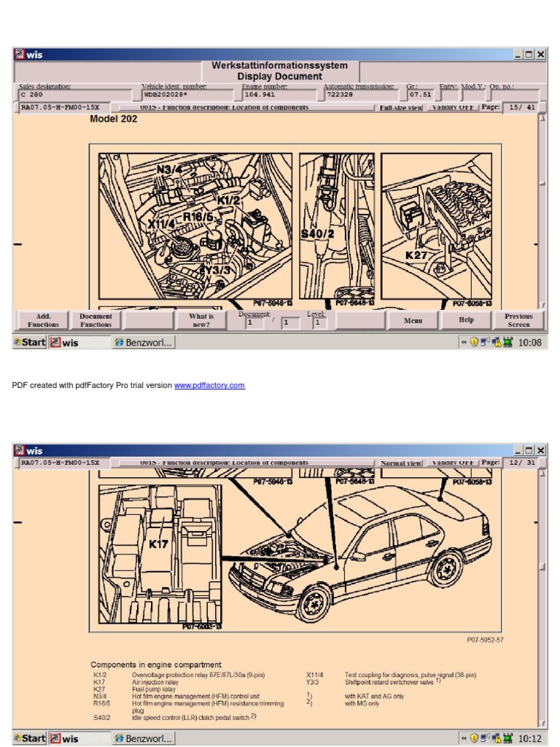Click S40/2 clutch pedal switch diagram
This screenshot has width=560, height=747.
[x=337, y=226]
